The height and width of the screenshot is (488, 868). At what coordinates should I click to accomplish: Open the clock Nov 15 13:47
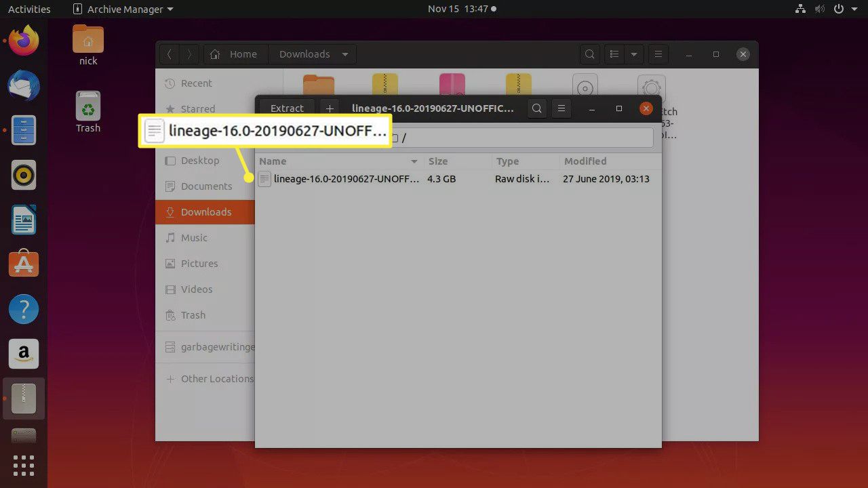click(x=462, y=9)
